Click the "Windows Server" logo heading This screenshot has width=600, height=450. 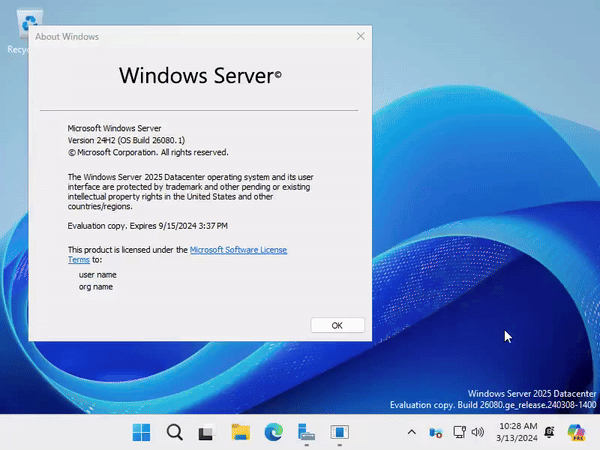point(201,75)
